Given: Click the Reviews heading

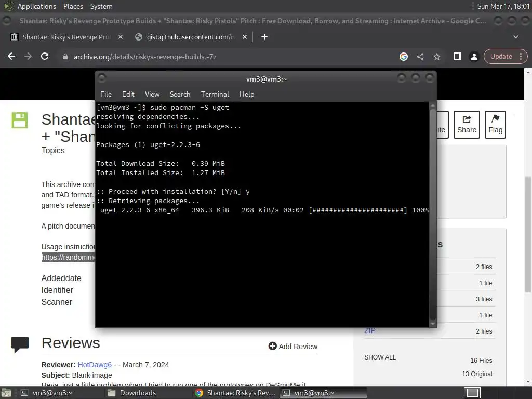Looking at the screenshot, I should pos(71,343).
